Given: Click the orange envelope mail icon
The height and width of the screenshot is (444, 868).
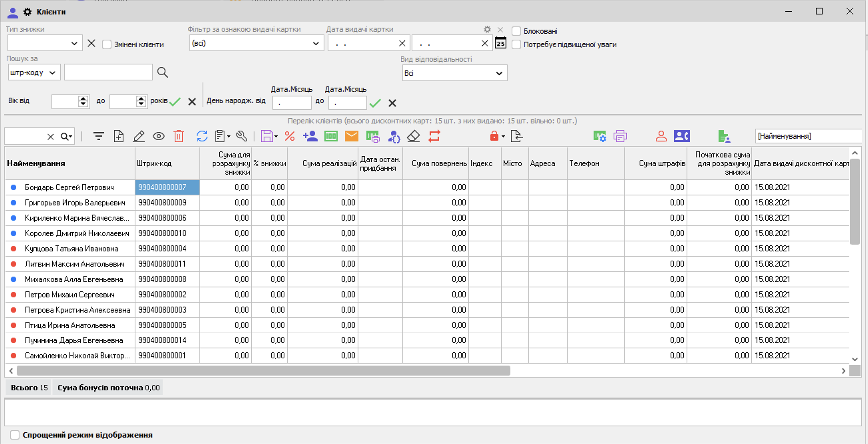Looking at the screenshot, I should click(x=351, y=136).
